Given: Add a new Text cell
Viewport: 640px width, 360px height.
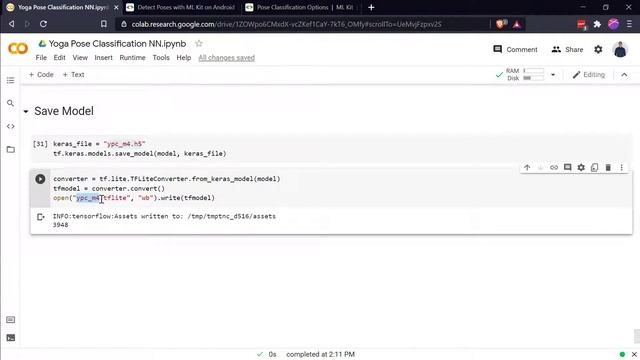Looking at the screenshot, I should pos(73,75).
